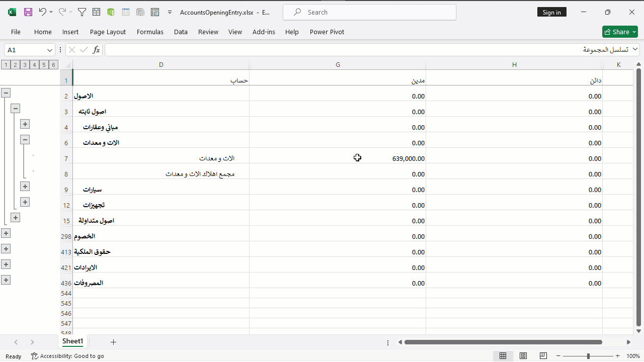Click the green Power Pivot cube icon
644x362 pixels.
click(x=111, y=12)
